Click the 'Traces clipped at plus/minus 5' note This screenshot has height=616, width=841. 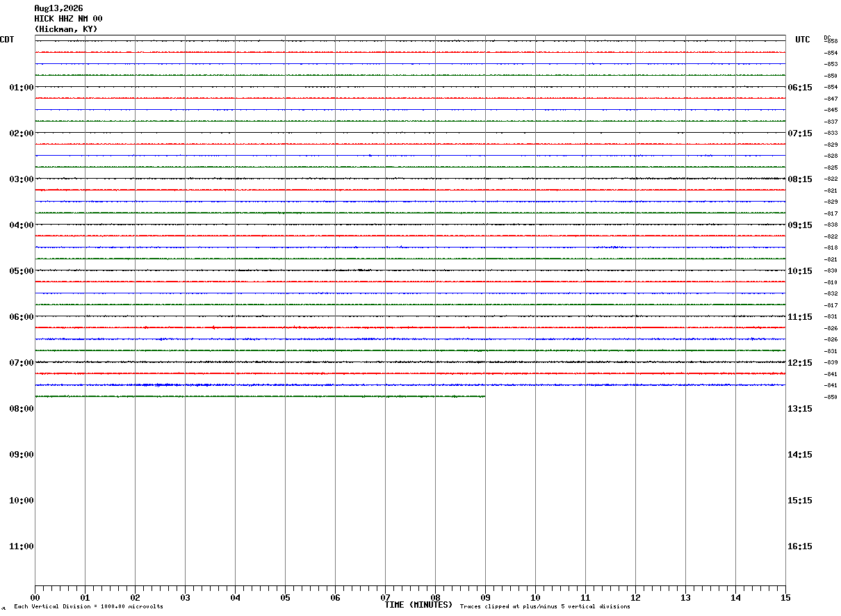545,607
